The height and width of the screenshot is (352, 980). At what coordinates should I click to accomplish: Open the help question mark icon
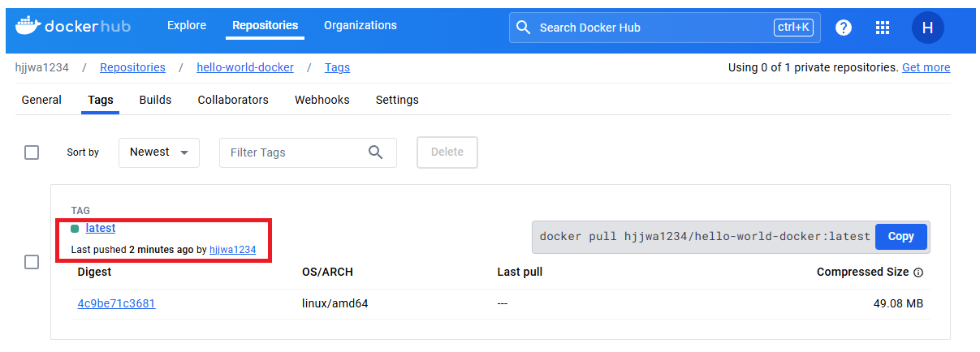click(x=844, y=28)
